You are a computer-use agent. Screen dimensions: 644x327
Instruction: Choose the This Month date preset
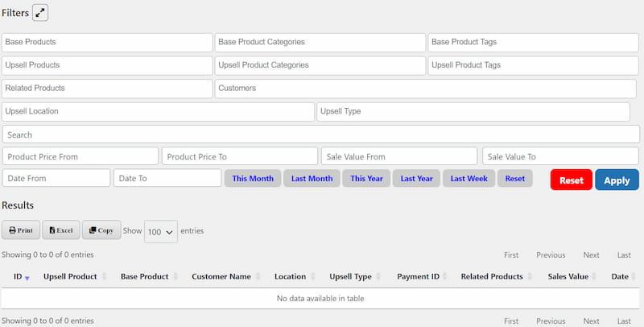coord(253,178)
